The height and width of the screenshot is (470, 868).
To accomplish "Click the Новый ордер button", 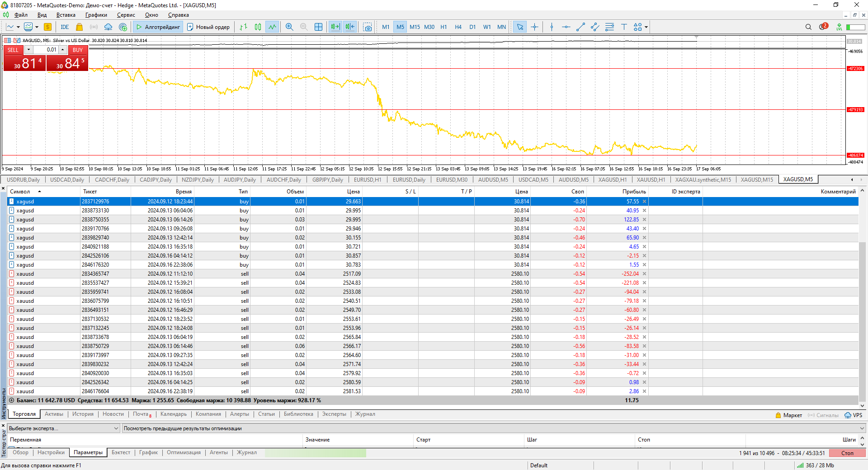I will [x=208, y=27].
